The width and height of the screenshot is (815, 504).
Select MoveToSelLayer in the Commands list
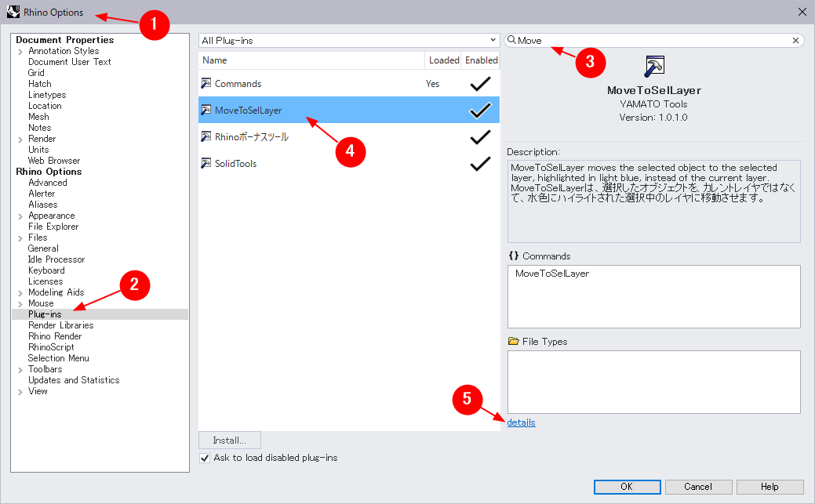552,274
